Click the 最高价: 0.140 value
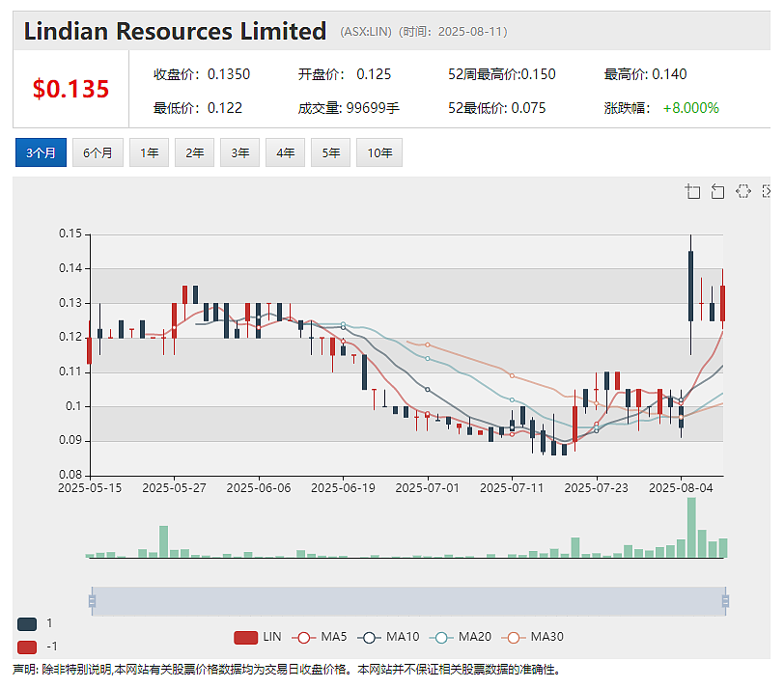The width and height of the screenshot is (784, 688). coord(645,74)
